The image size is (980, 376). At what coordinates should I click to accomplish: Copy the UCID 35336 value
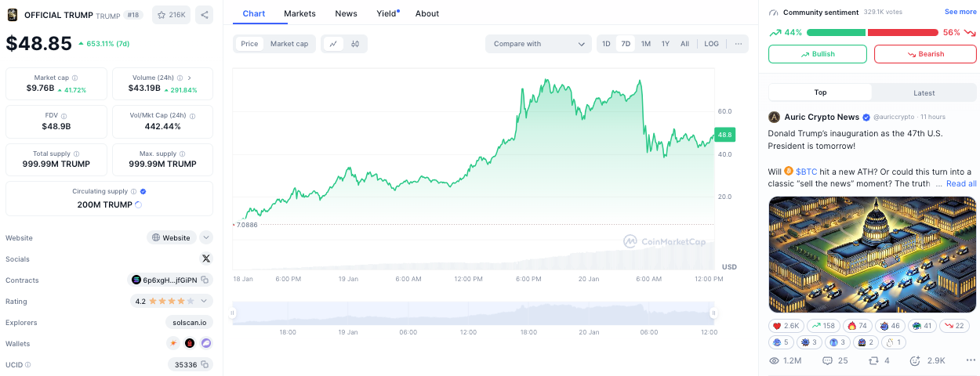[205, 364]
